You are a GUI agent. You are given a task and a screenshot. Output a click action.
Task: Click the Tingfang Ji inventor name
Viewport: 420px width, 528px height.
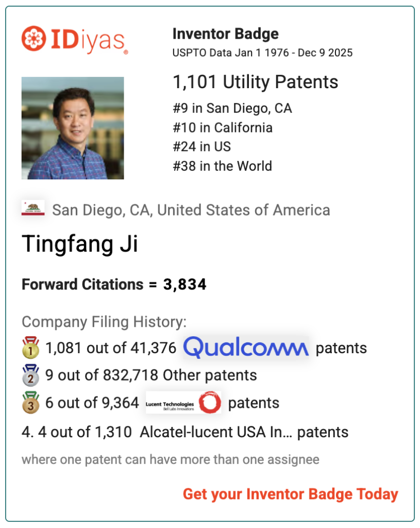[x=80, y=244]
